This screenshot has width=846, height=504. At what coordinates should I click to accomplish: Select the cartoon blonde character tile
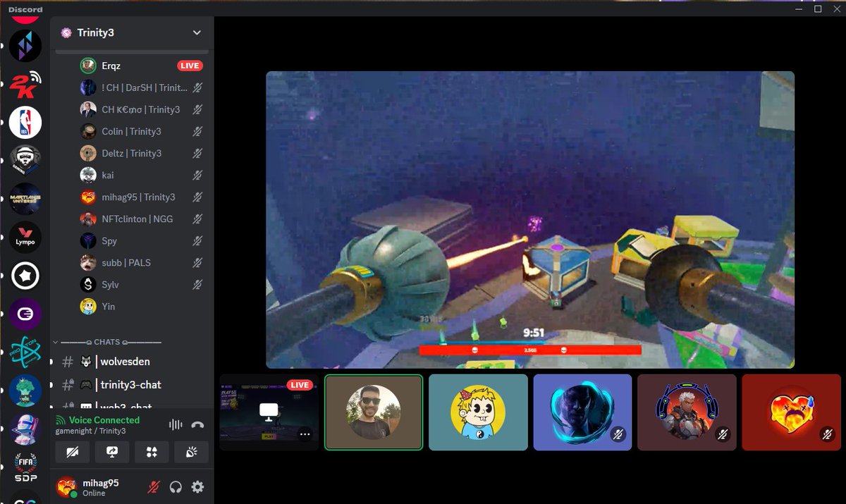coord(478,412)
